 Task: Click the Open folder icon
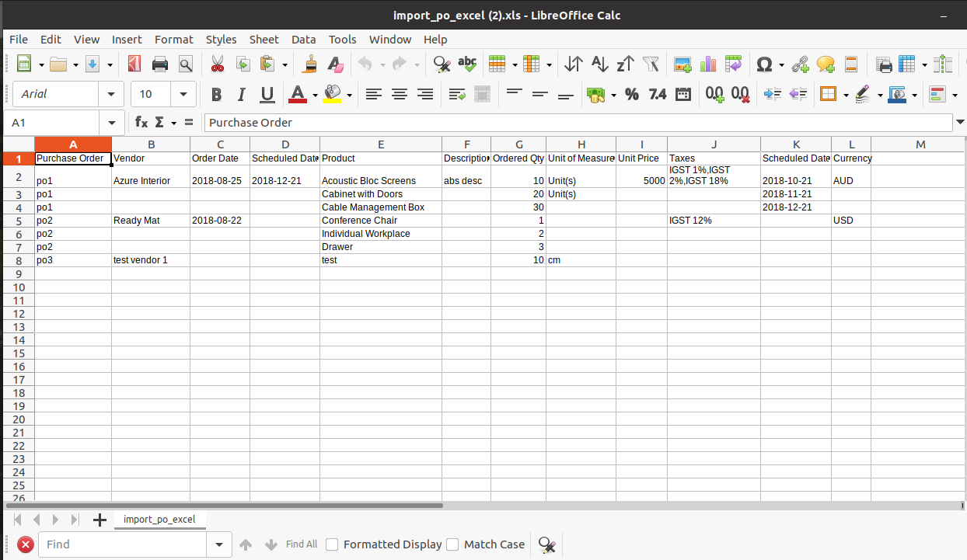tap(58, 64)
